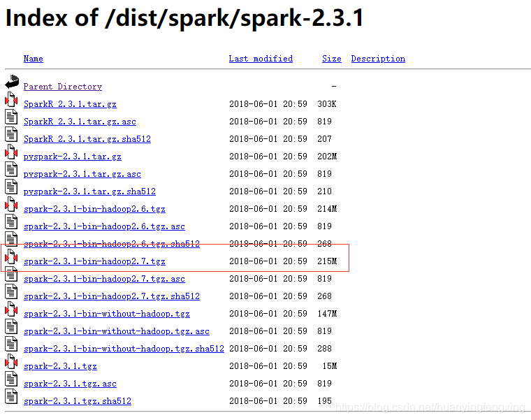Click the 195 size value

[324, 401]
